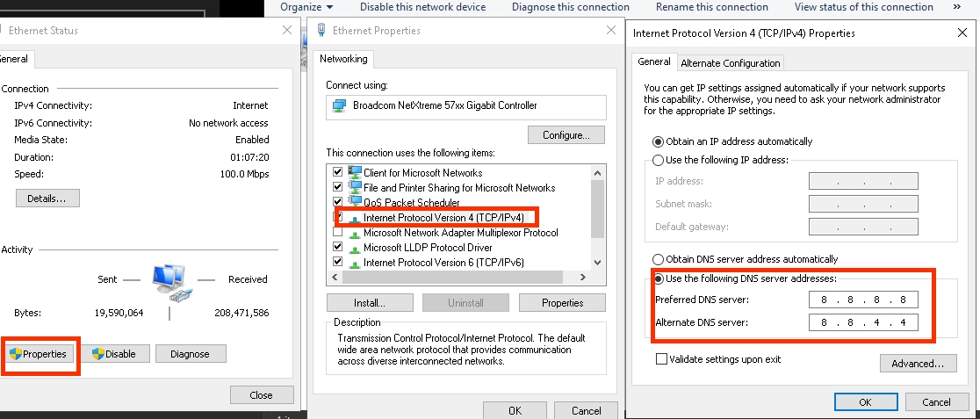Toggle File and Printer Sharing checkbox

tap(338, 186)
